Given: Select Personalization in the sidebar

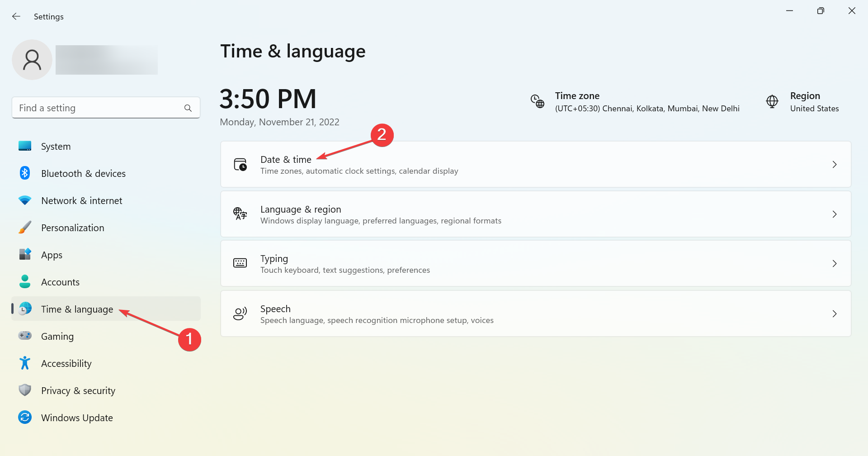Looking at the screenshot, I should coord(72,228).
